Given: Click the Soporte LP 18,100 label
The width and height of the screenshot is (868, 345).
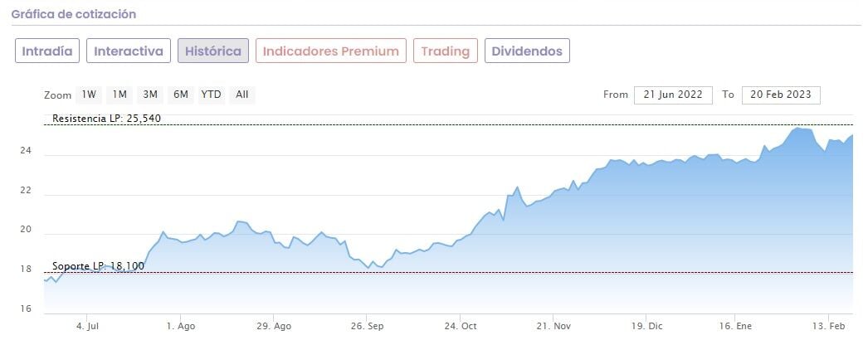Looking at the screenshot, I should click(98, 266).
